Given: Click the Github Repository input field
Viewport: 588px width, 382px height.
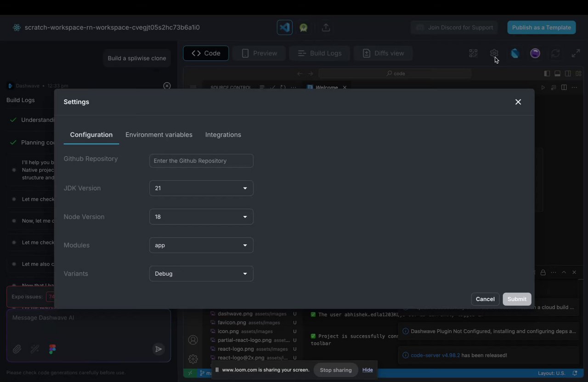Looking at the screenshot, I should tap(201, 161).
